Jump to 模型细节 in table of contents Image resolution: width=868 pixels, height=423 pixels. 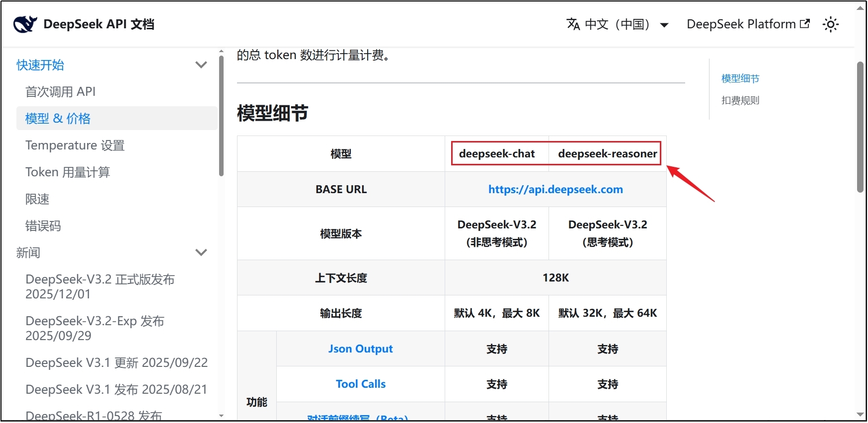point(740,78)
